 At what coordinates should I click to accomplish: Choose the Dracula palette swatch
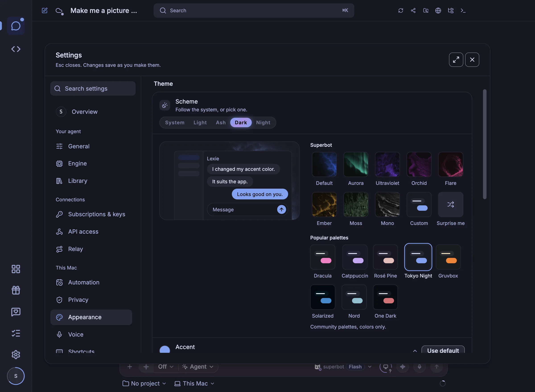click(323, 257)
